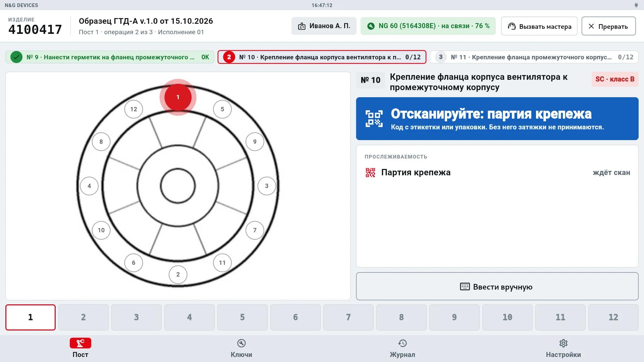Select bolt cell 12 in the bottom strip
Image resolution: width=644 pixels, height=362 pixels.
[613, 317]
